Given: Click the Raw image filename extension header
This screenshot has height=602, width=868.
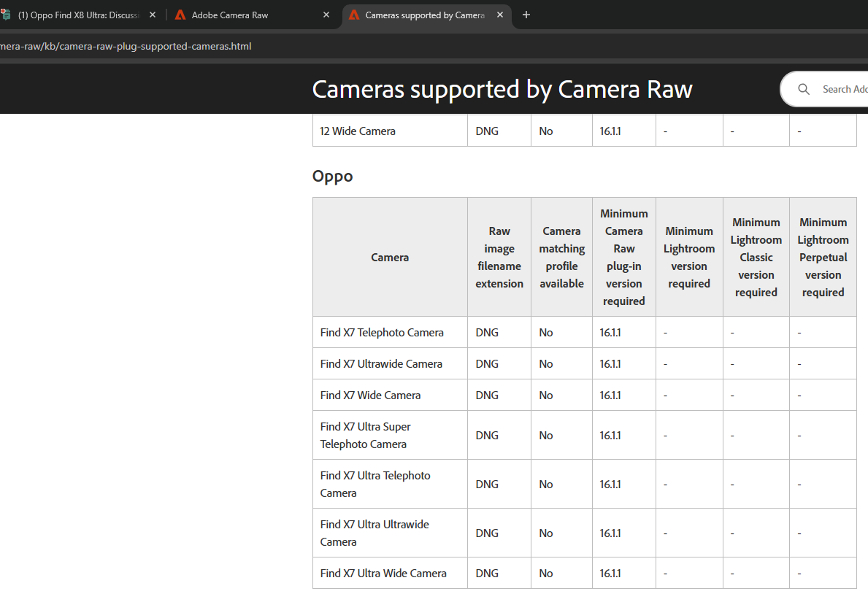Looking at the screenshot, I should click(499, 258).
